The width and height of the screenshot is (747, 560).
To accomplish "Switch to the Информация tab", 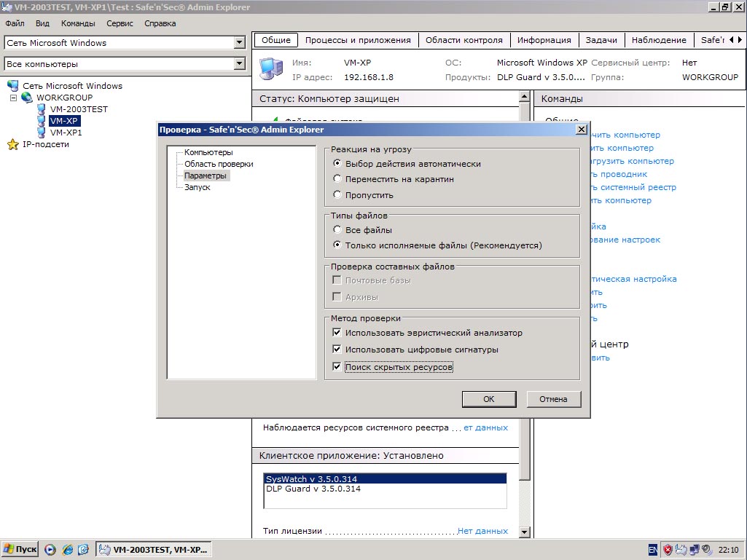I will (544, 40).
